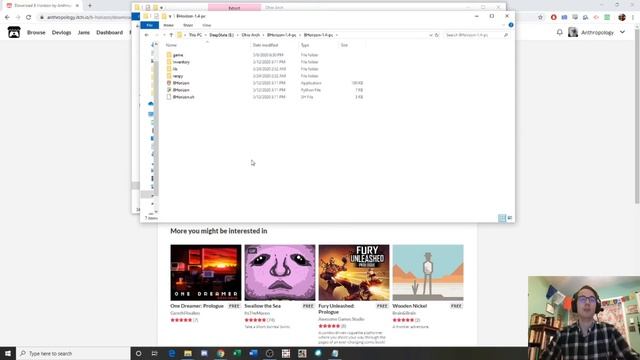
Task: Click the Explorer search box
Action: [477, 35]
